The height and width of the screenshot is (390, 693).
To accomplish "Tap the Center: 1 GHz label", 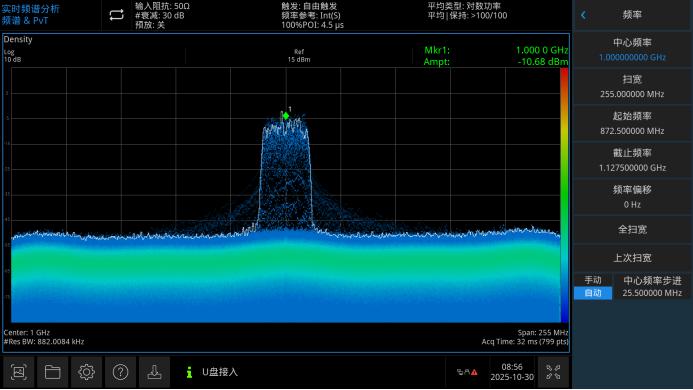I will 27,333.
